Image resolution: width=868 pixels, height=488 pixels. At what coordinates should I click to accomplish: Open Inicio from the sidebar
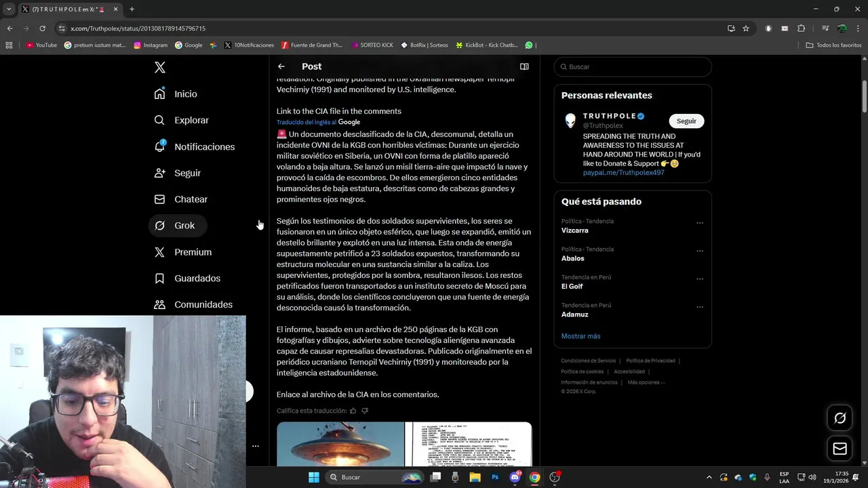[x=176, y=94]
